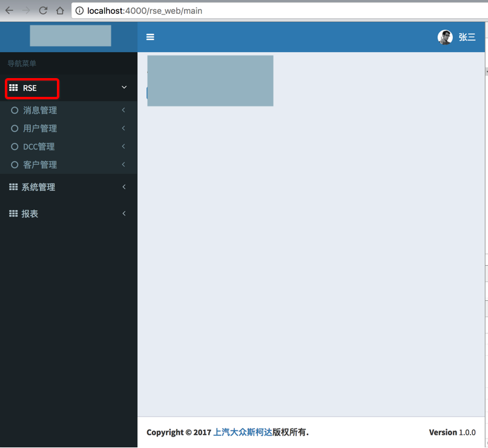The height and width of the screenshot is (448, 488).
Task: Open user menu 张三
Action: (467, 38)
